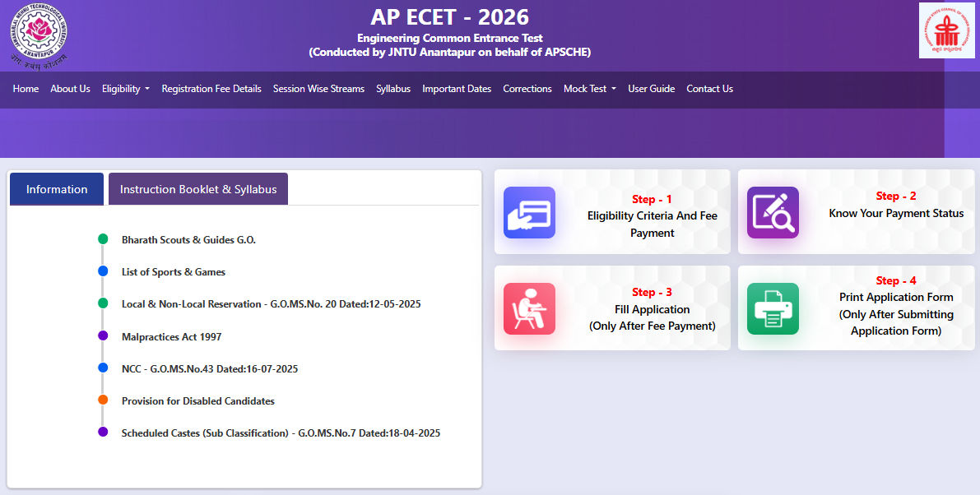Open Know Your Payment Status
980x495 pixels.
tap(896, 214)
